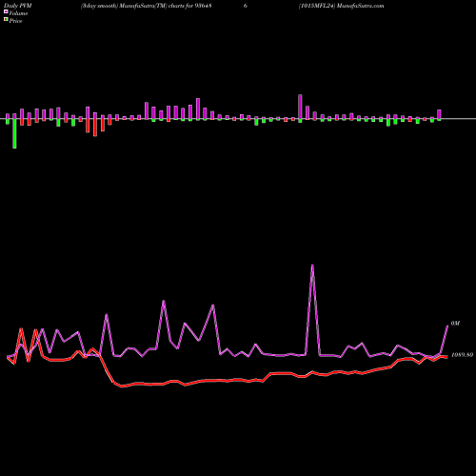Screen dimensions: 476x476
Task: Click the Volume legend color swatch
Action: (x=6, y=12)
